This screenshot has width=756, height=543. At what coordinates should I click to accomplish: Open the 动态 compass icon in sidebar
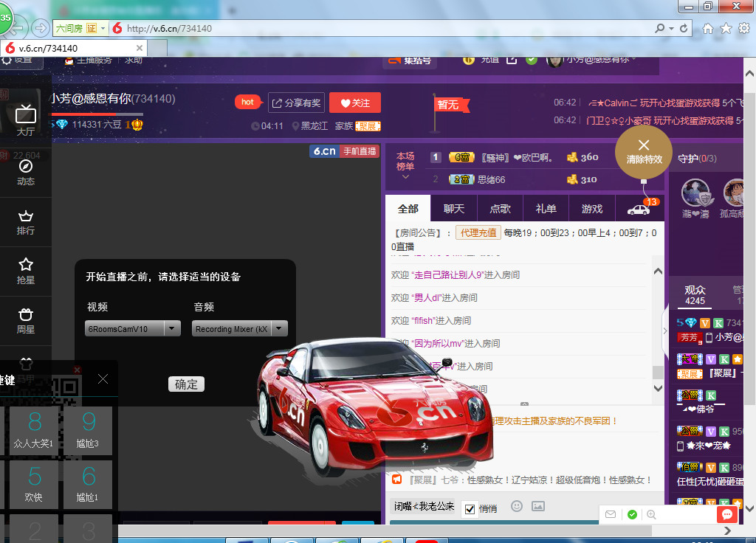[26, 173]
